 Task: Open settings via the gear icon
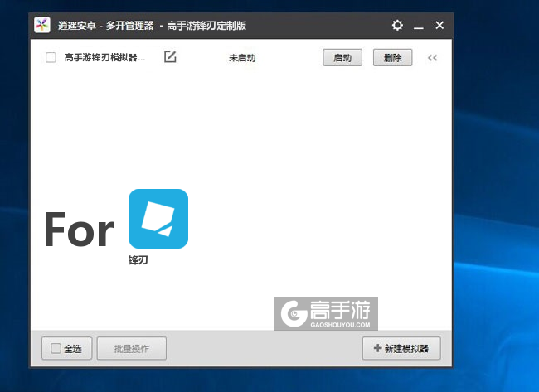tap(397, 25)
